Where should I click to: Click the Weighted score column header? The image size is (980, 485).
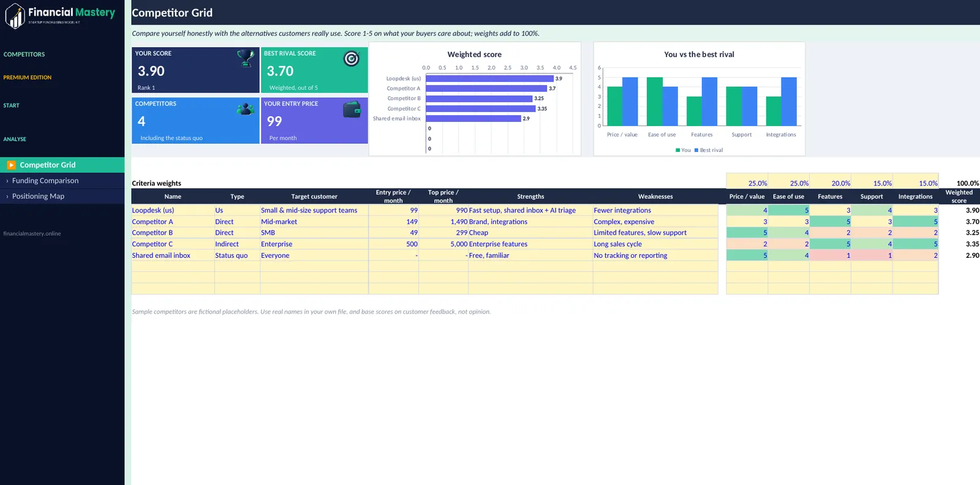pos(959,197)
